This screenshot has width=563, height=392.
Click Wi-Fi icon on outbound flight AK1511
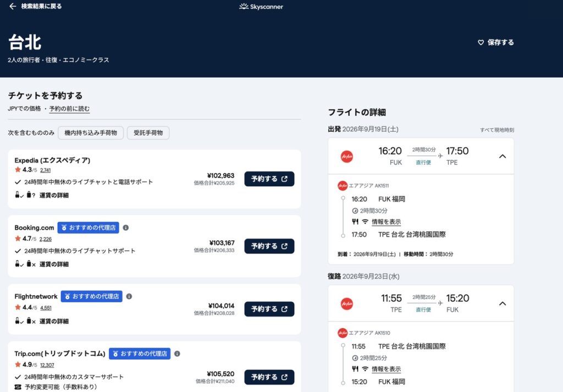coord(365,222)
